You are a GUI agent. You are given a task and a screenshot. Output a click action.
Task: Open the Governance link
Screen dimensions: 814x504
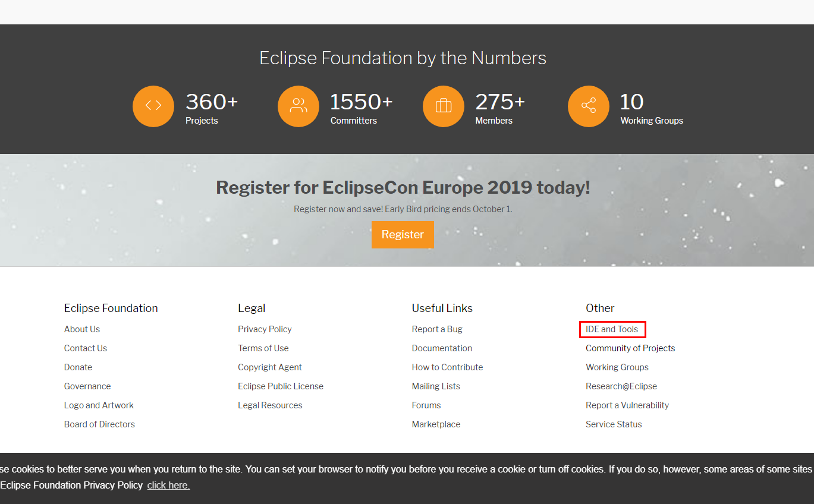pyautogui.click(x=87, y=386)
